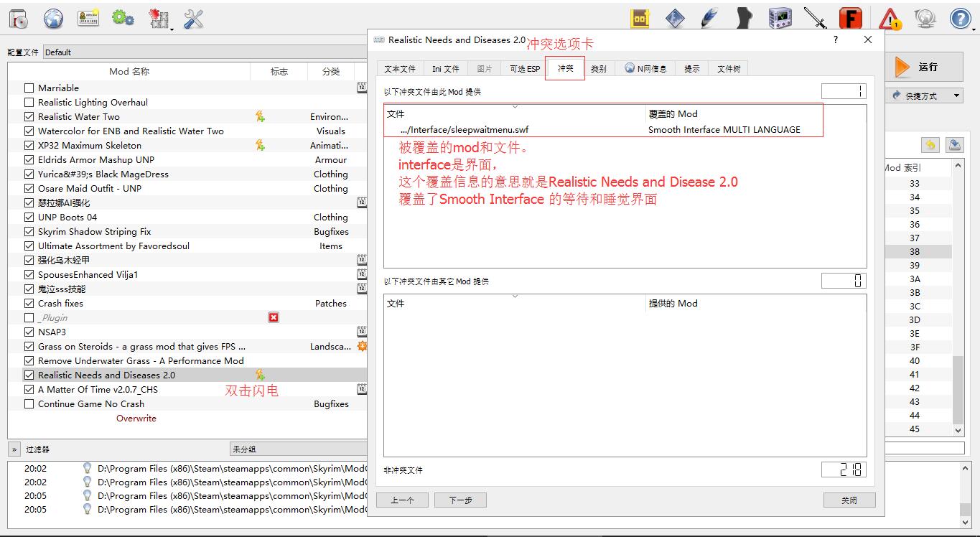Screen dimensions: 980x537
Task: Select the 类别 tab
Action: 598,68
